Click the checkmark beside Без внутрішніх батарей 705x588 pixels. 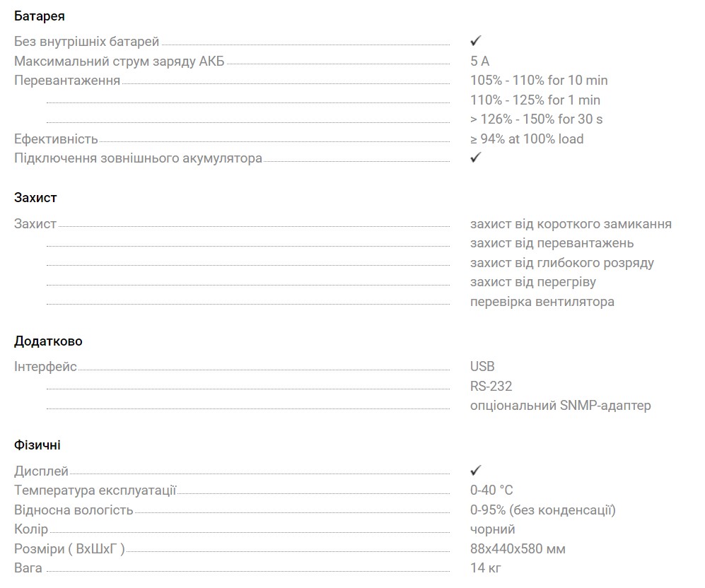tap(475, 41)
